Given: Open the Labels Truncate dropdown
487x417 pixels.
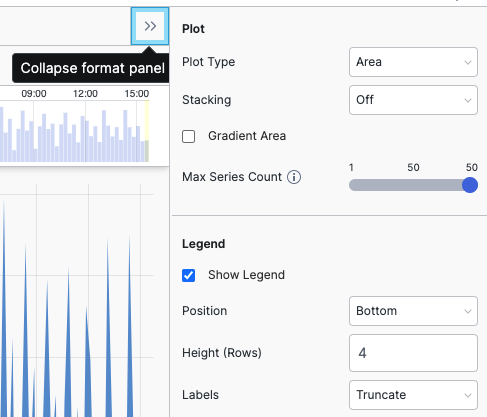Looking at the screenshot, I should point(413,395).
